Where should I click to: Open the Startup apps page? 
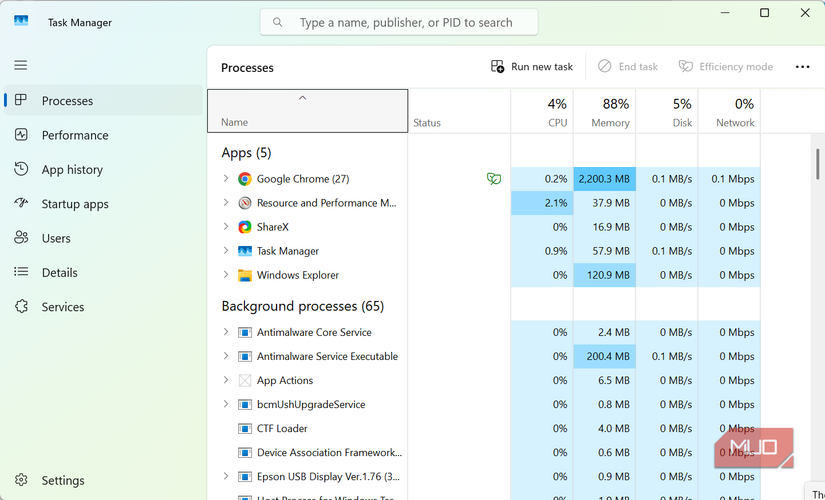tap(75, 204)
